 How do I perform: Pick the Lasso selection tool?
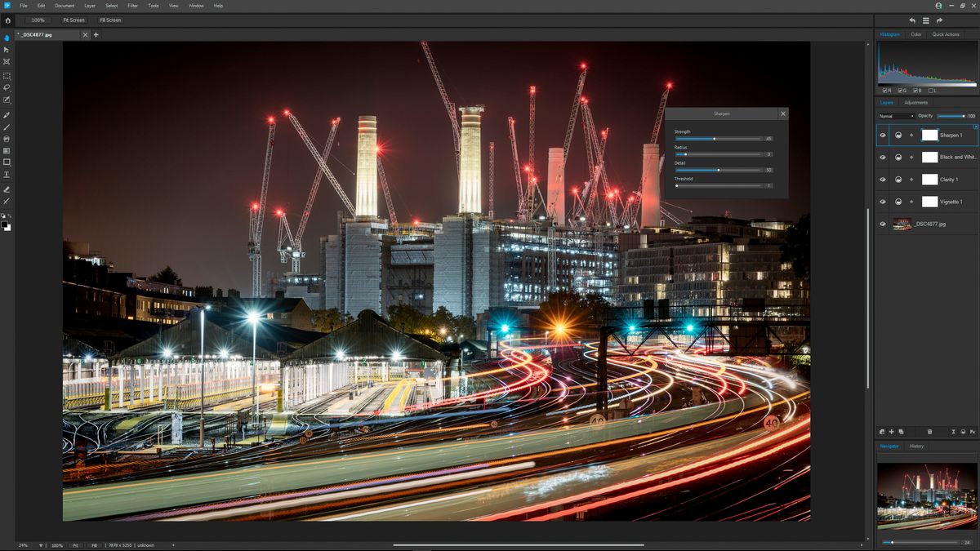pos(7,87)
